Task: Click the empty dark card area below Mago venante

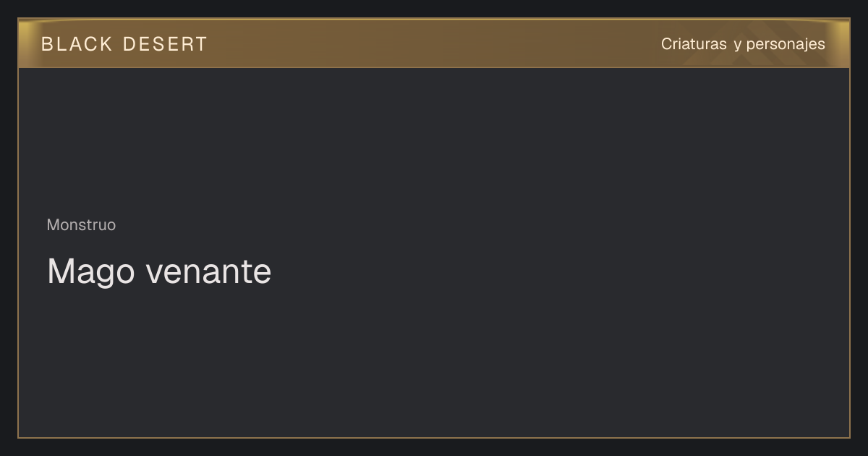Action: [x=434, y=362]
